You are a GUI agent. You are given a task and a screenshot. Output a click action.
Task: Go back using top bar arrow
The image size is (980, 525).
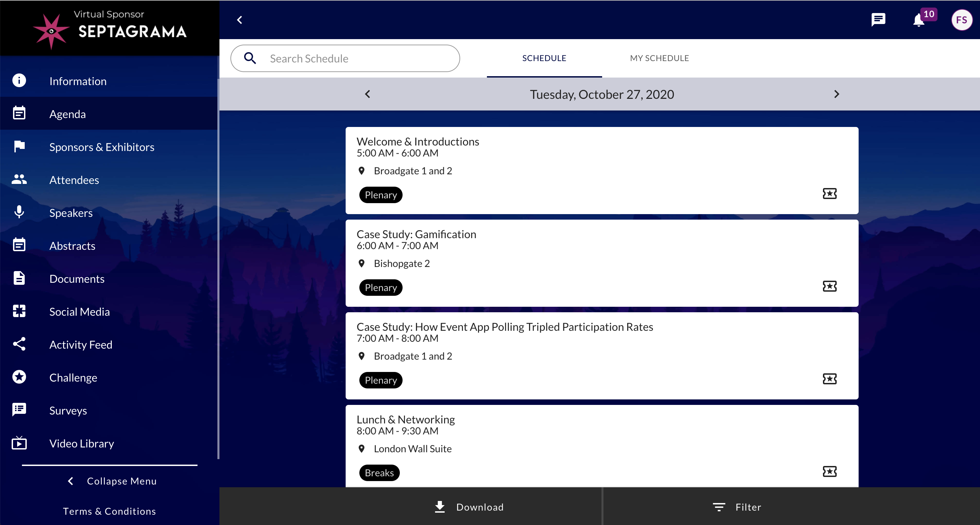coord(240,20)
